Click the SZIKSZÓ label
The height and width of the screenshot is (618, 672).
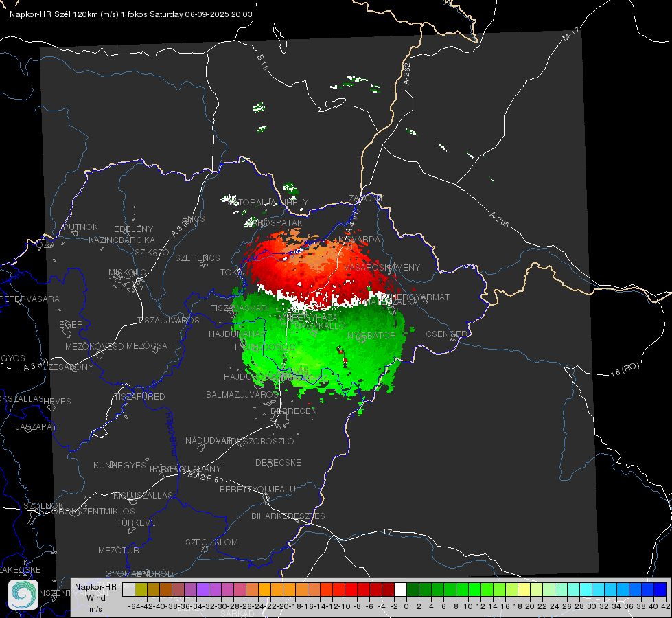pyautogui.click(x=152, y=252)
